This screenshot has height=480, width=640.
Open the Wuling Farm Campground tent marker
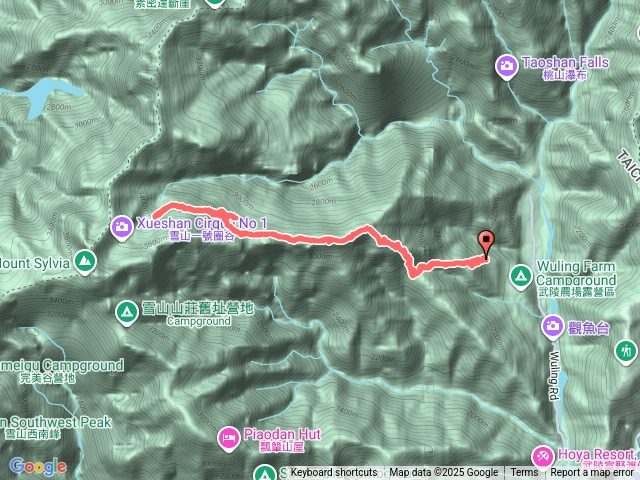pos(520,277)
